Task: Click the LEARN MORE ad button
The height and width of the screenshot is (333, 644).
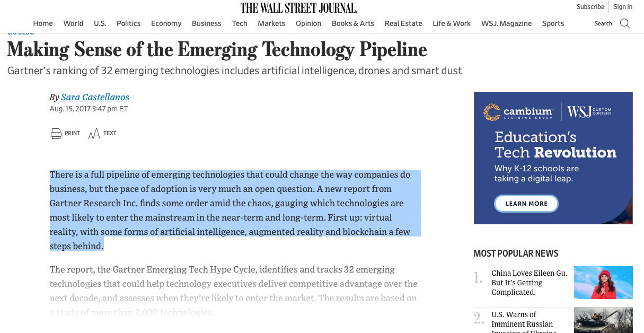Action: click(x=526, y=204)
